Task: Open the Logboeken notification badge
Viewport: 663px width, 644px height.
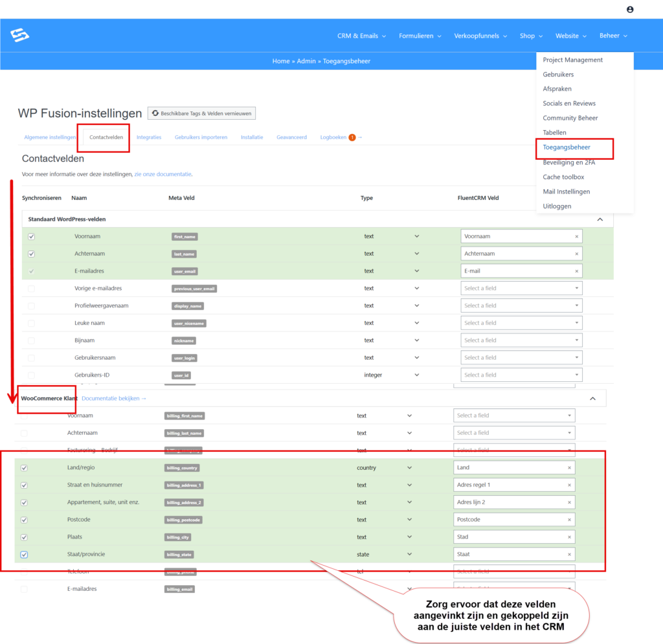Action: pyautogui.click(x=352, y=137)
